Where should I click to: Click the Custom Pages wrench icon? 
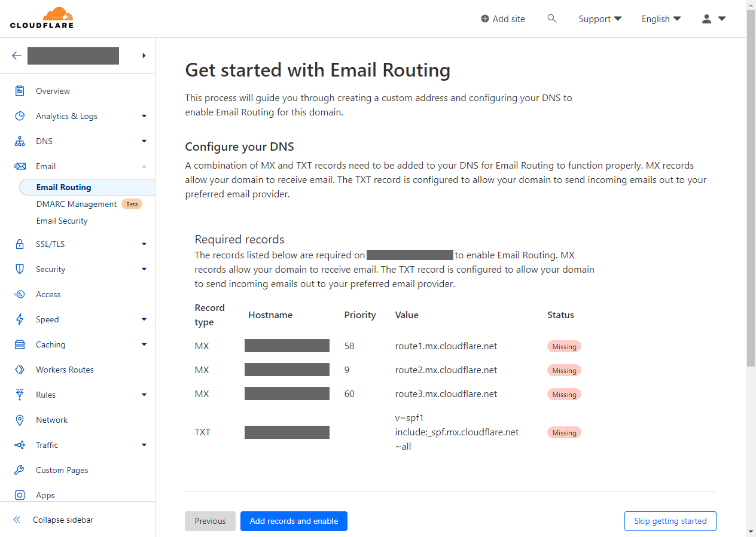pos(20,470)
